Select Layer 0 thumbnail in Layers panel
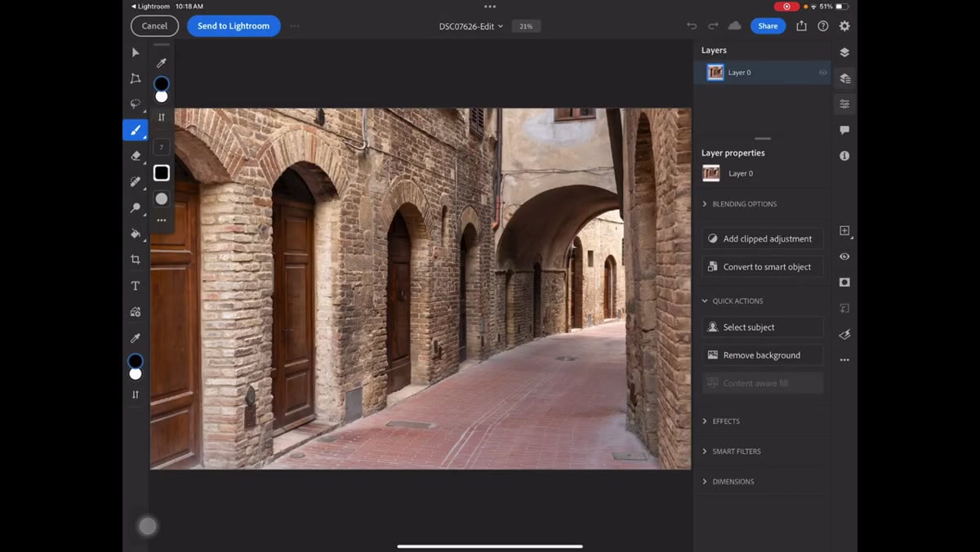Screen dimensions: 980x552 pyautogui.click(x=715, y=73)
